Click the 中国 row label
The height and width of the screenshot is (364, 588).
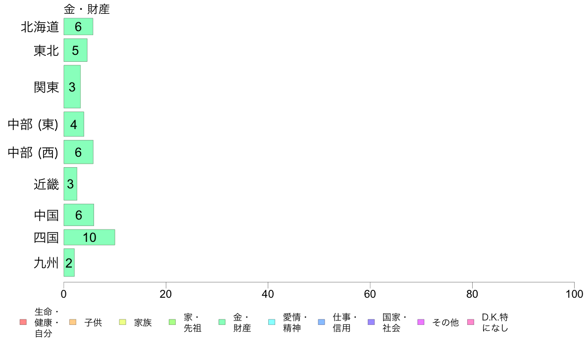(46, 215)
